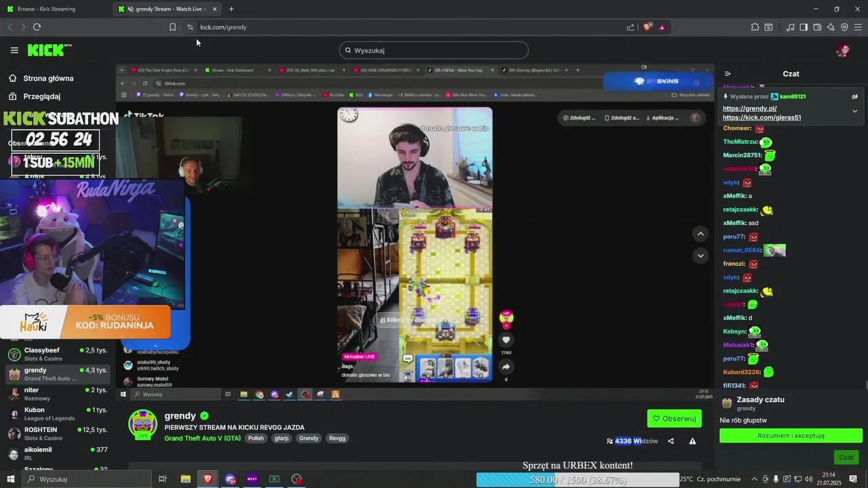This screenshot has height=488, width=868.
Task: Open media playlist music note icon
Action: (x=790, y=27)
